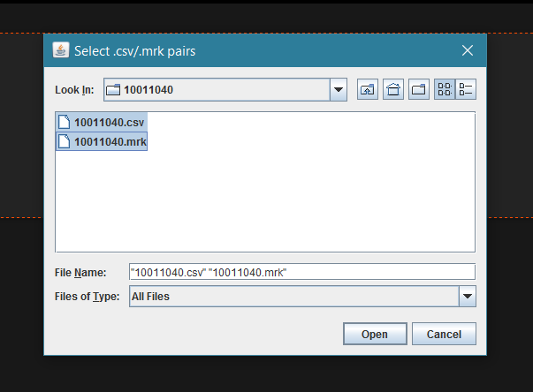Select the 10011040.csv file
The width and height of the screenshot is (533, 392).
[x=102, y=122]
